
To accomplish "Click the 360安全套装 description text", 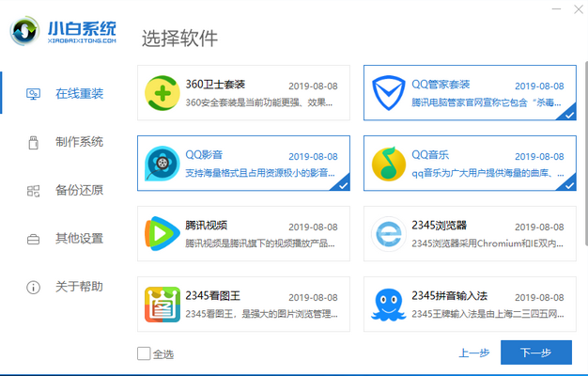I will coord(259,102).
